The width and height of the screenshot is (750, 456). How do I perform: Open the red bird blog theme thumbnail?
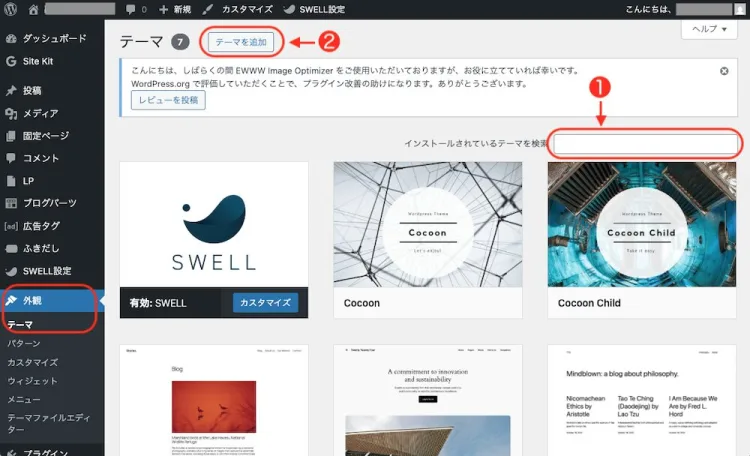[x=214, y=400]
